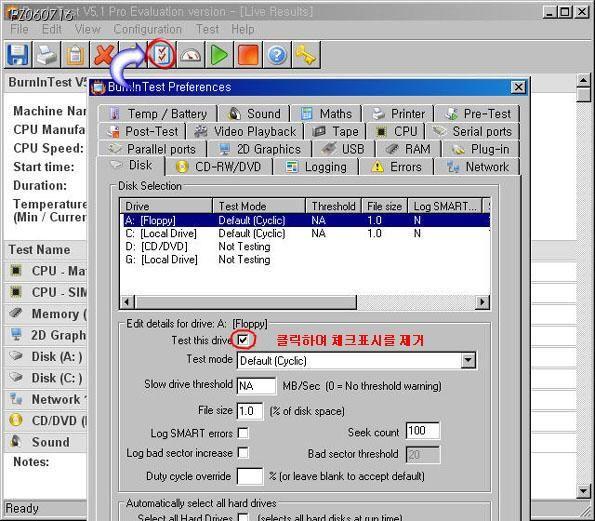This screenshot has height=521, width=595.
Task: Click the Log SMART column header
Action: pos(445,206)
